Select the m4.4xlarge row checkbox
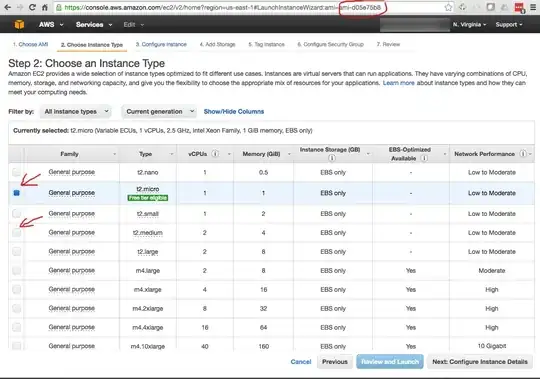 tap(16, 327)
